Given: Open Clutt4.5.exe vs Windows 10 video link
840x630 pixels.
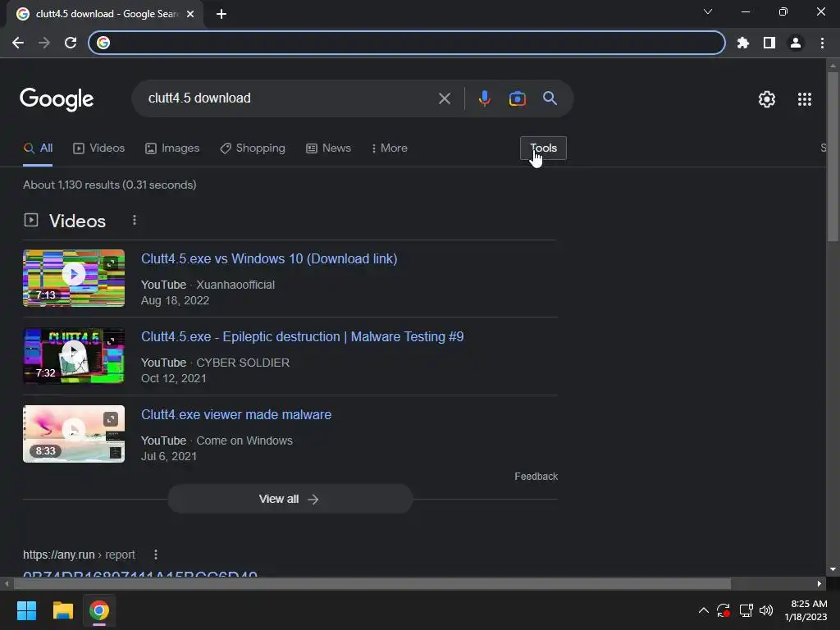Looking at the screenshot, I should (269, 258).
